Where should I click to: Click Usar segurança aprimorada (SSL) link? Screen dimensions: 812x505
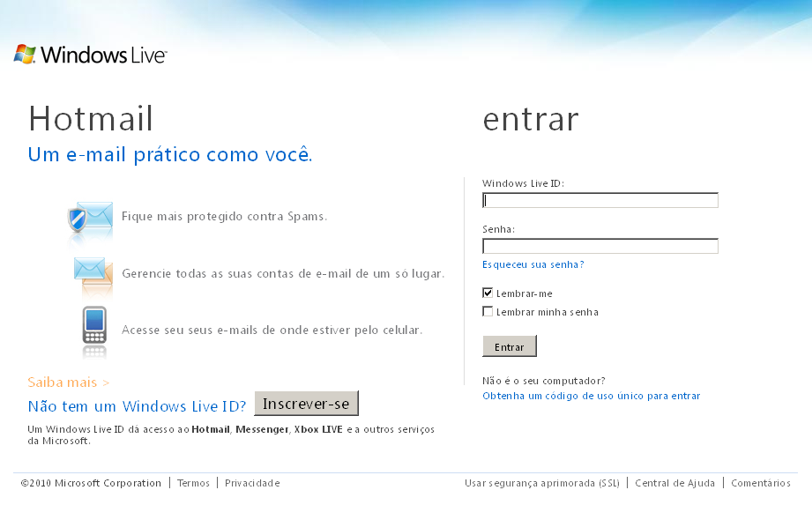tap(541, 483)
